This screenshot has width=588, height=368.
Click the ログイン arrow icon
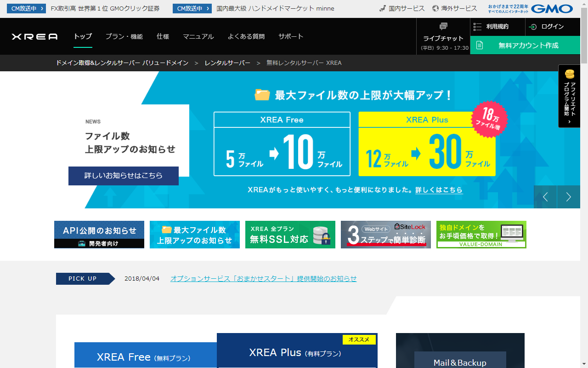(x=533, y=27)
